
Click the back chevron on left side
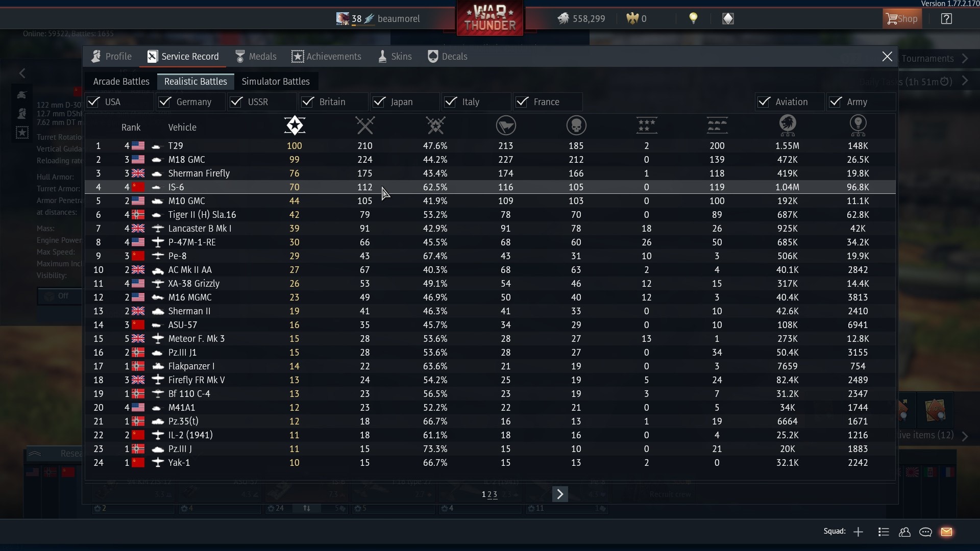22,73
